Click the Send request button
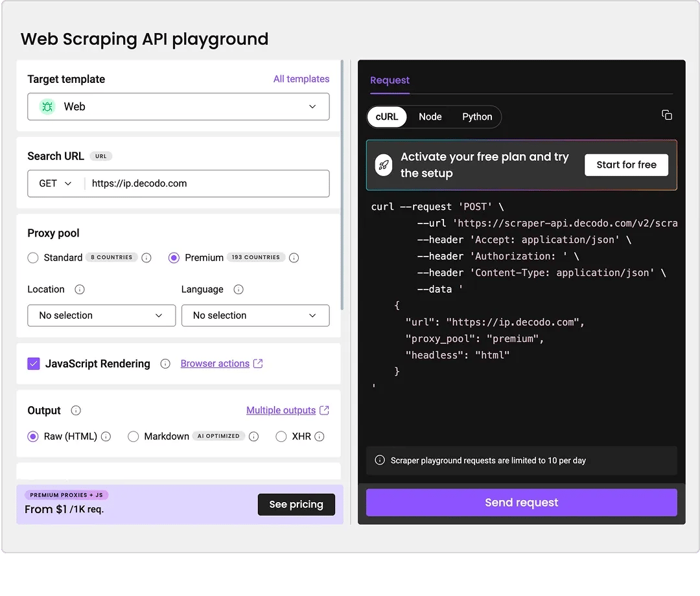700x596 pixels. 521,503
